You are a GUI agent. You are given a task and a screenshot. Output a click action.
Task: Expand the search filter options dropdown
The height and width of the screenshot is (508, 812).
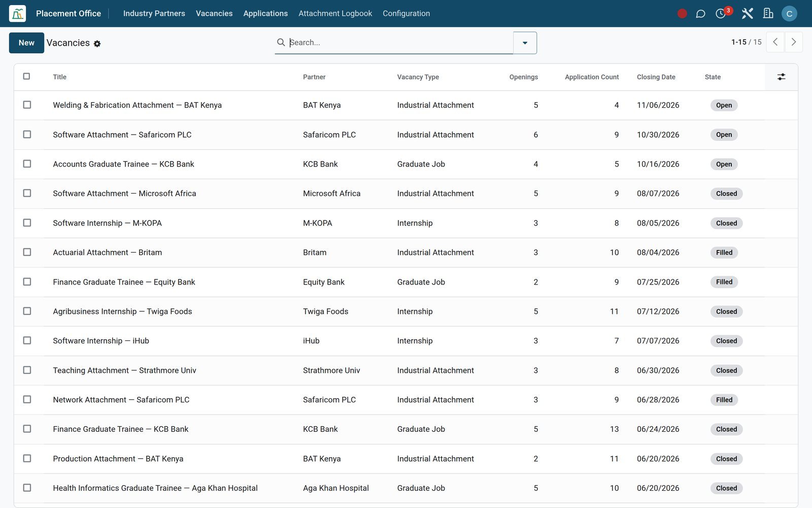tap(525, 43)
